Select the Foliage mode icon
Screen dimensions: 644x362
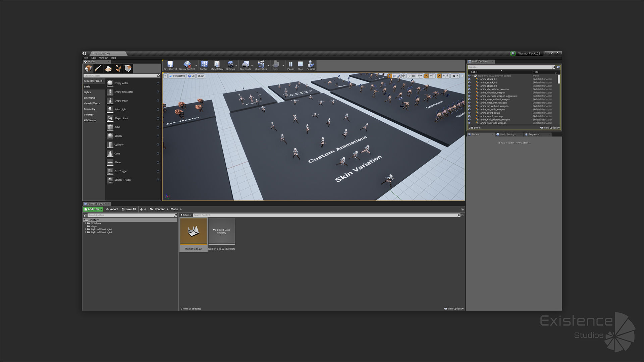point(118,69)
